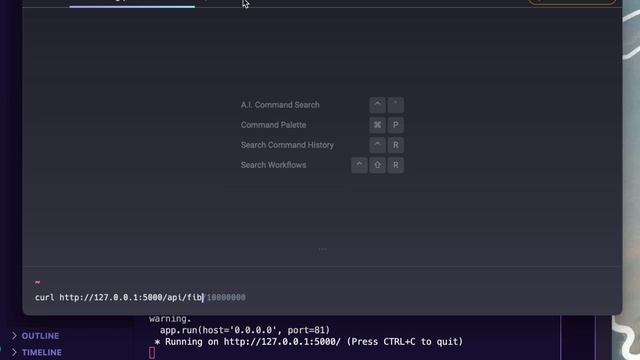Choose the Search Workflows entry

tap(322, 165)
